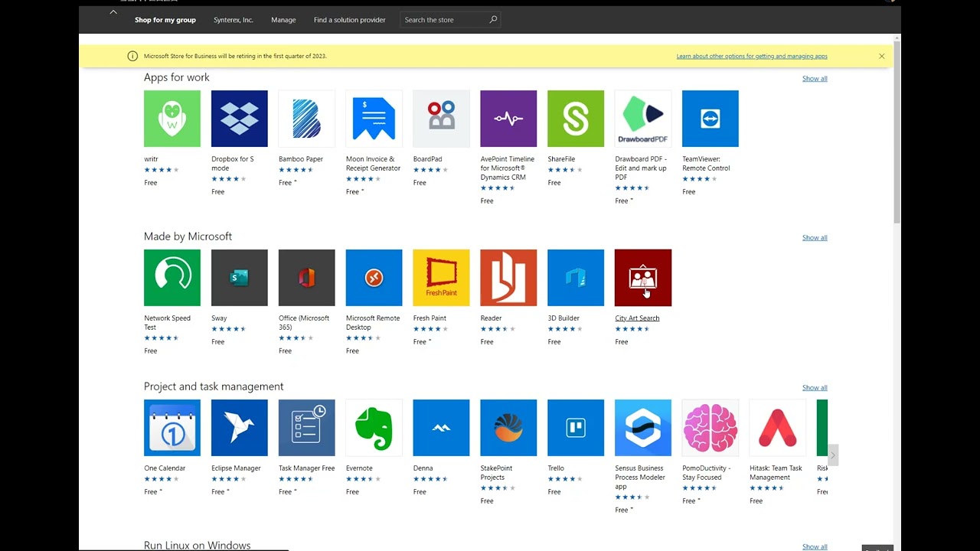Click the Evernote elephant icon
Screen dimensions: 980x551
tap(374, 428)
